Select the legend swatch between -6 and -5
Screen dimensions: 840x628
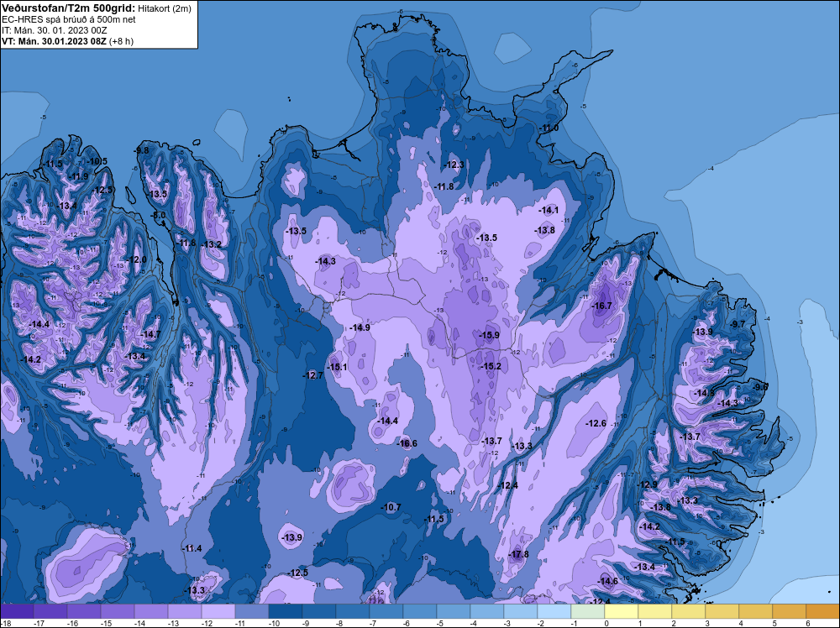420,611
